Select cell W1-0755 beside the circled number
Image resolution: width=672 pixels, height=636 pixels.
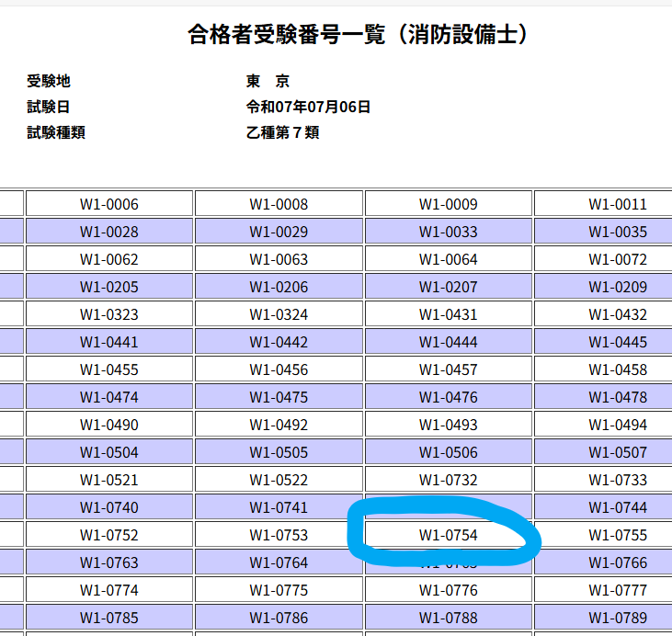click(617, 535)
